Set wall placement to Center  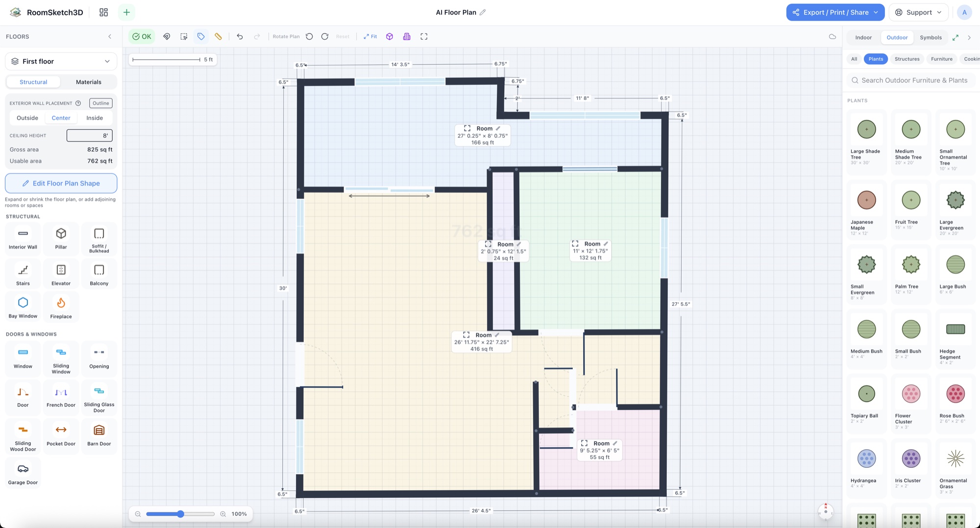click(61, 118)
